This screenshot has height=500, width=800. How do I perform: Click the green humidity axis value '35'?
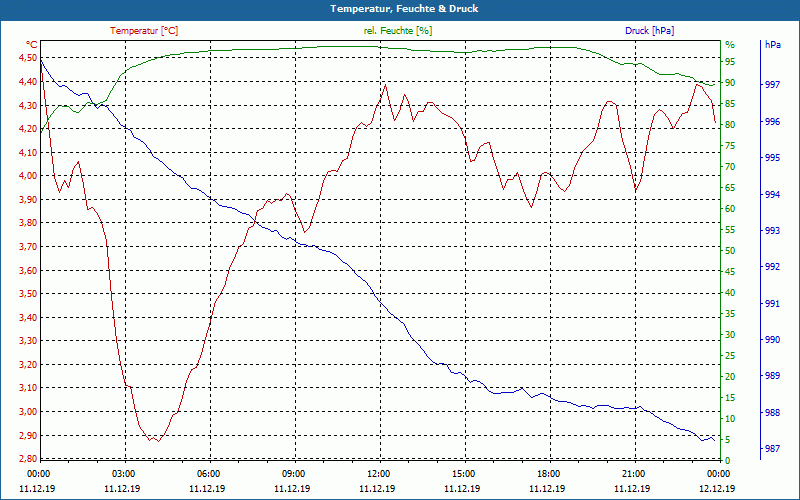point(730,314)
